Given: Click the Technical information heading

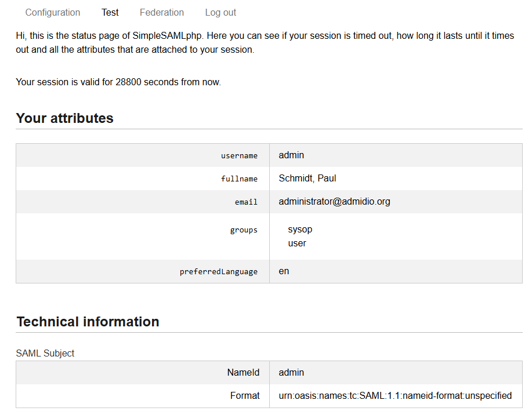Looking at the screenshot, I should pos(88,322).
